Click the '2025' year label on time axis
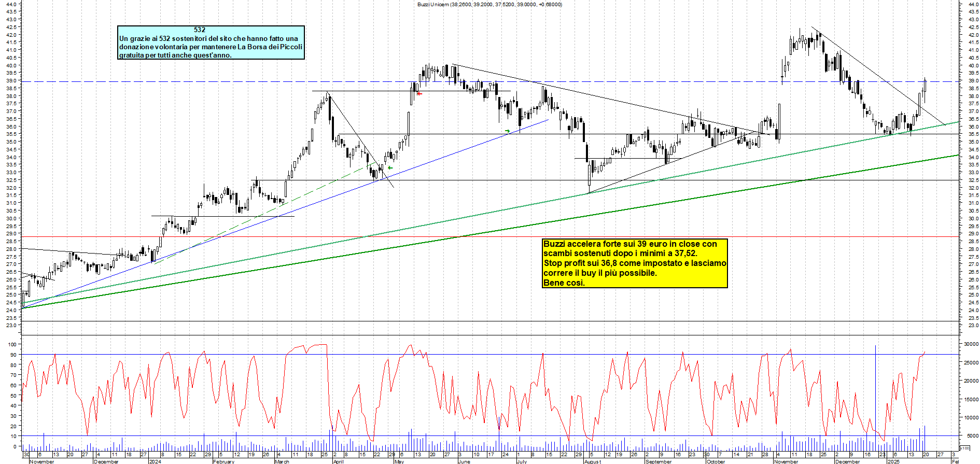 (893, 461)
